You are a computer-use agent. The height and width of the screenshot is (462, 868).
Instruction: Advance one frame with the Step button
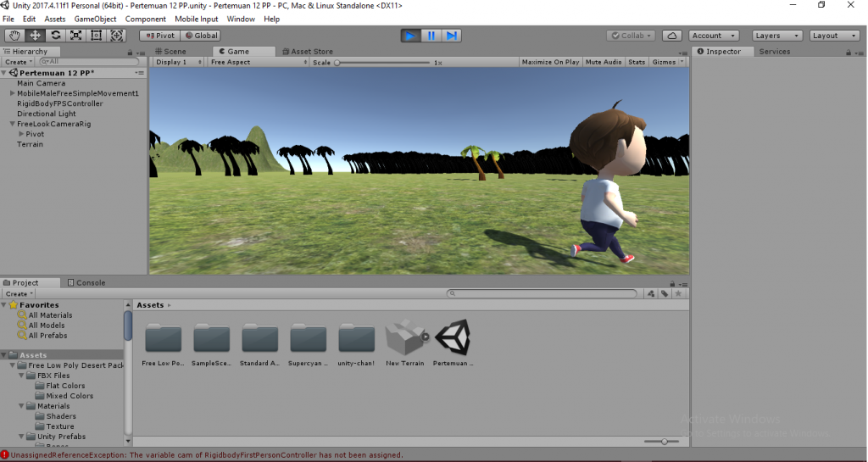tap(451, 36)
